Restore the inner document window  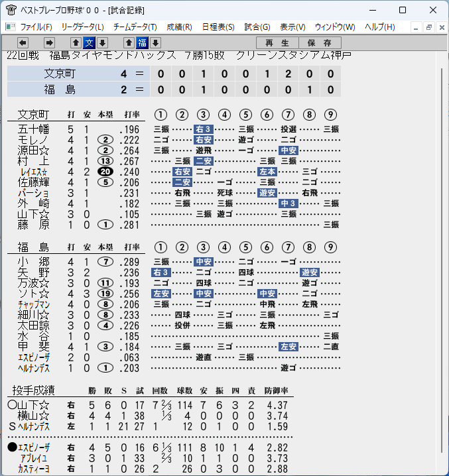tap(429, 27)
